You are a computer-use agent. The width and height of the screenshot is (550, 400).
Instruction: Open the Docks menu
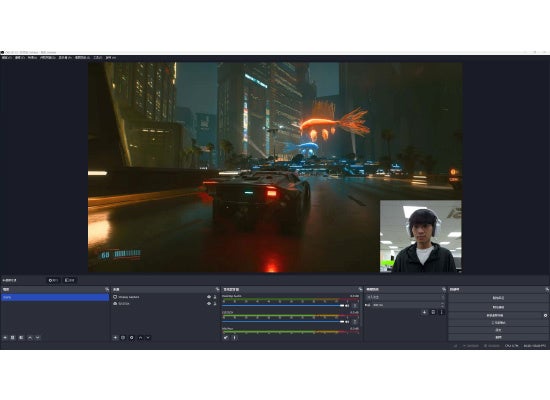tap(48, 58)
